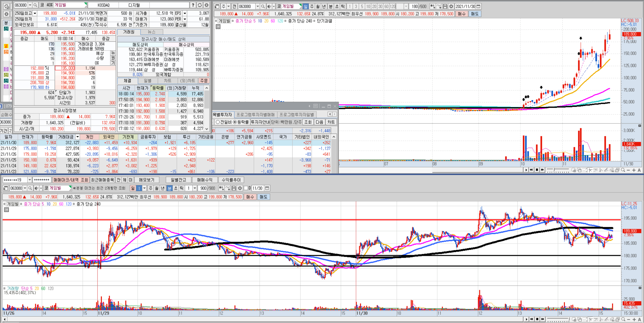Switch to the 거래원 tab

tap(129, 32)
